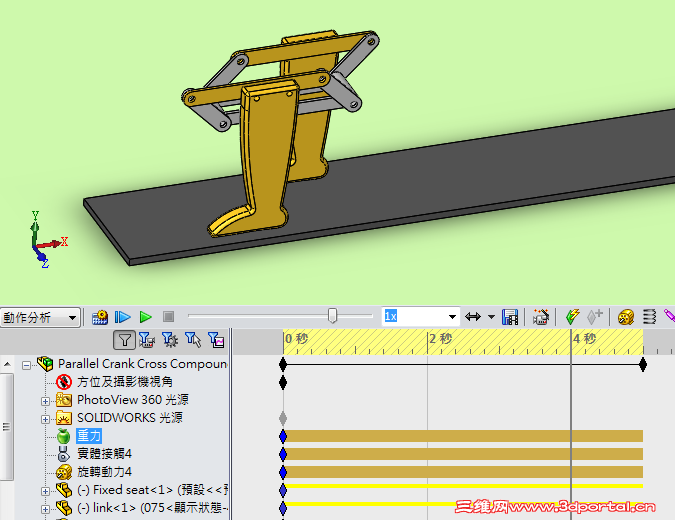This screenshot has height=520, width=675.
Task: Select the 重力 gravity item
Action: point(89,436)
